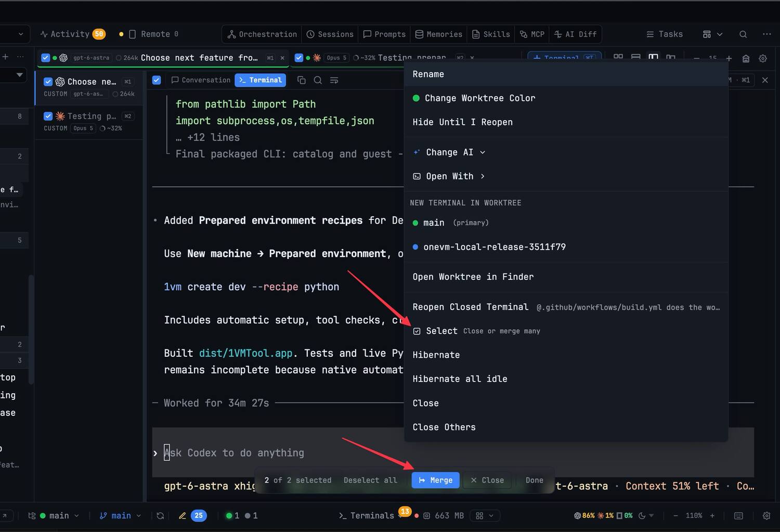This screenshot has height=532, width=780.
Task: Choose Close from the context menu
Action: click(x=566, y=403)
